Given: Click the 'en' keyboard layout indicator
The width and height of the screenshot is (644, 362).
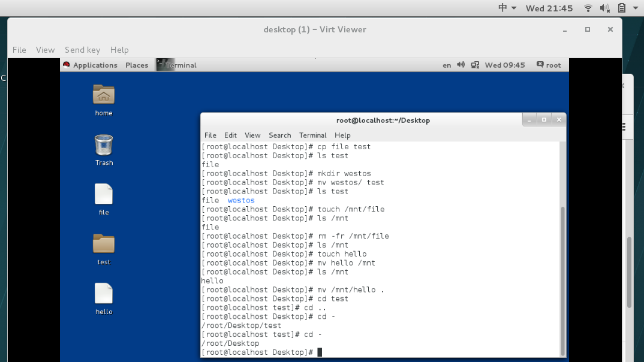Looking at the screenshot, I should pyautogui.click(x=447, y=65).
